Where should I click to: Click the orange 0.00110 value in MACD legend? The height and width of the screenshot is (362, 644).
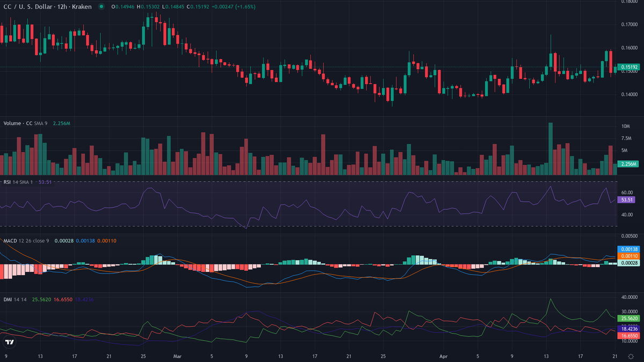107,241
